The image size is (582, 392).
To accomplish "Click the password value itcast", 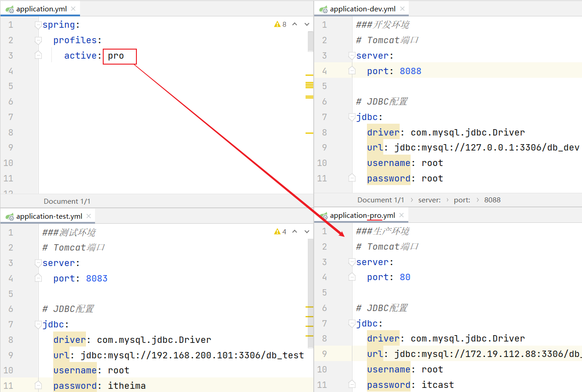I will tap(438, 385).
